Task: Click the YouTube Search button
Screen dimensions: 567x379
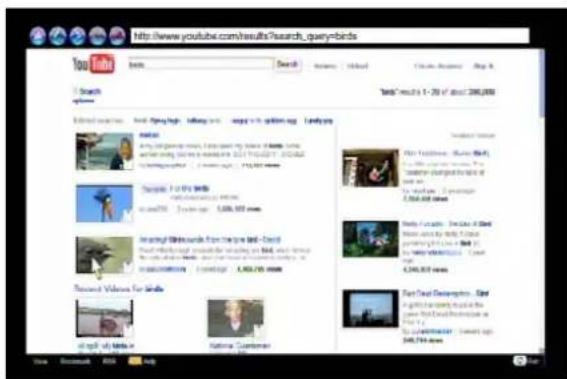Action: pyautogui.click(x=287, y=64)
